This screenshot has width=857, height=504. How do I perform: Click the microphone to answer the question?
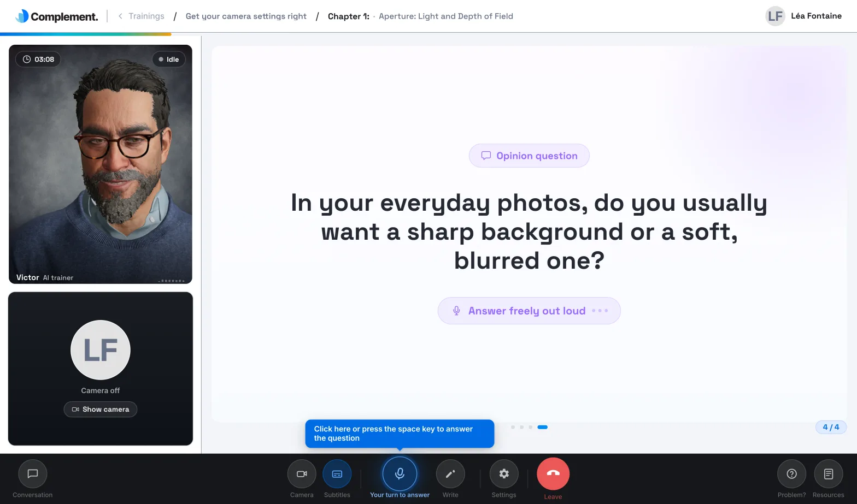400,473
